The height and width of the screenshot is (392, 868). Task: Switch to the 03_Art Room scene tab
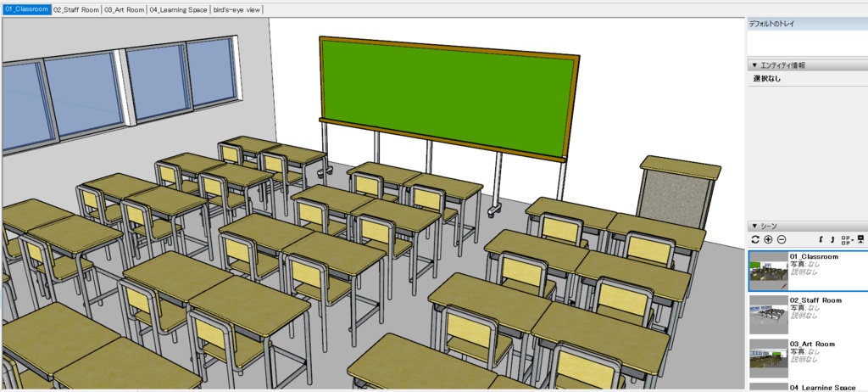125,9
